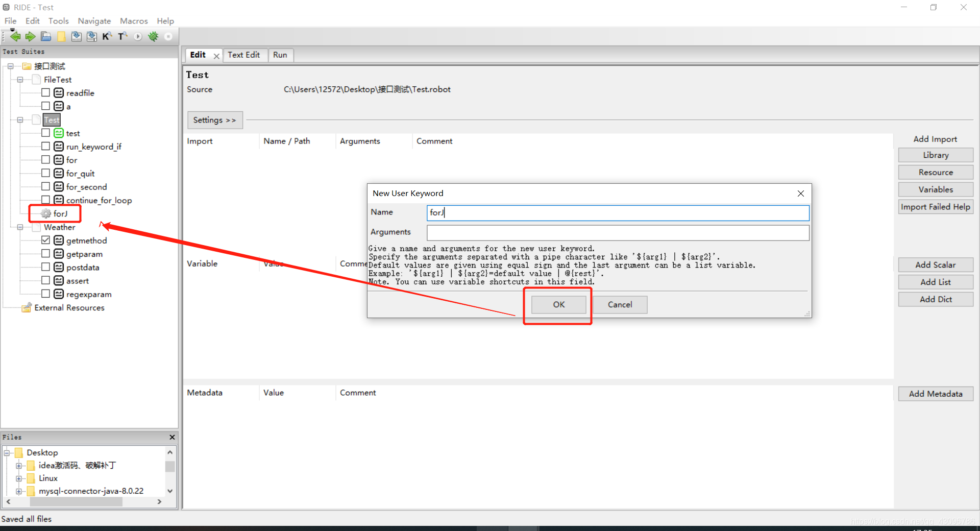Click the Save All toolbar icon
Image resolution: width=980 pixels, height=531 pixels.
(92, 36)
